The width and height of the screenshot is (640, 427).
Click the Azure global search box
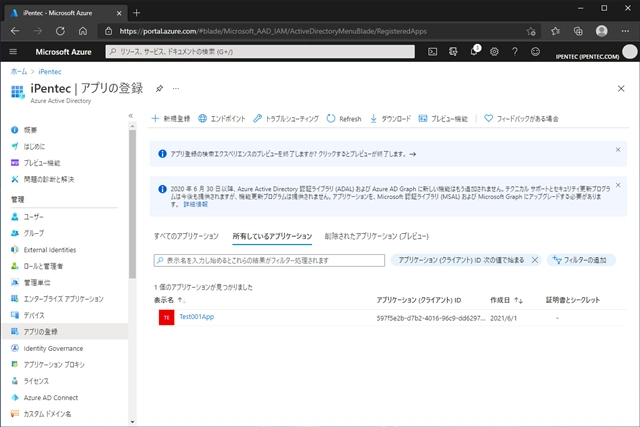click(x=260, y=52)
